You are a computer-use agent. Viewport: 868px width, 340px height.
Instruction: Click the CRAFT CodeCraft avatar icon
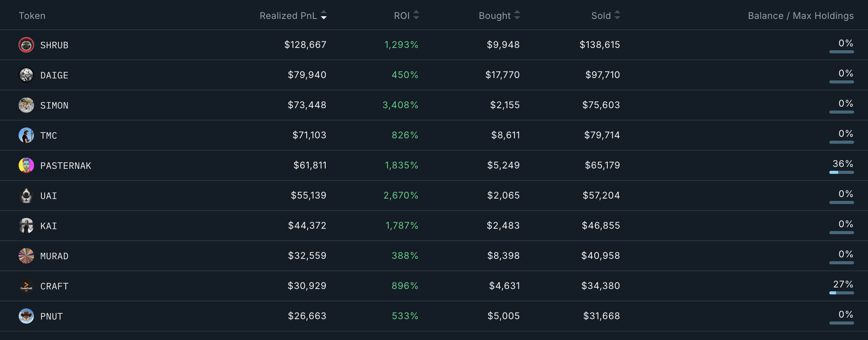click(26, 286)
